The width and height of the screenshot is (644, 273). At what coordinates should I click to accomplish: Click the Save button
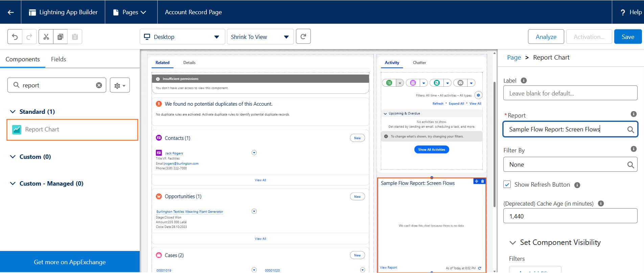point(628,37)
